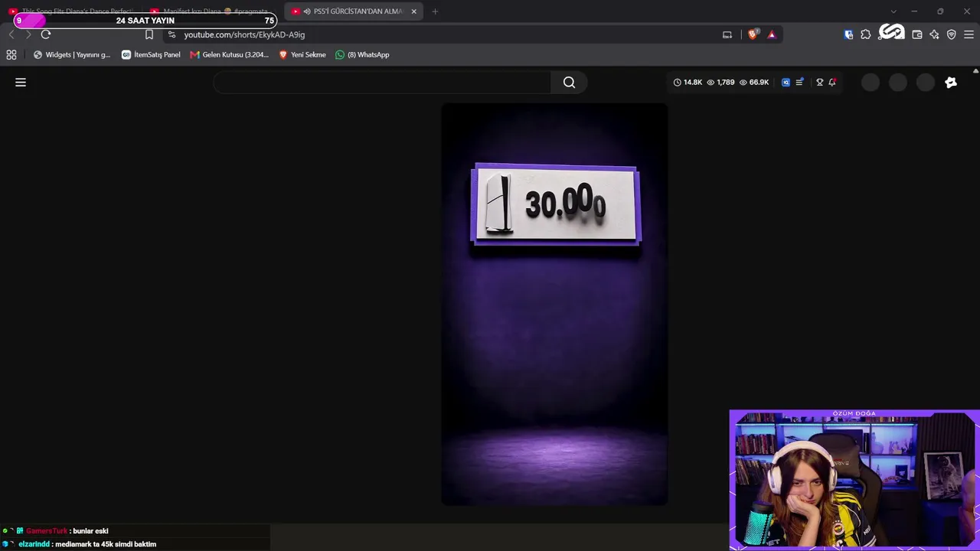The image size is (980, 551).
Task: Switch to the PS5'i Gürcistan'dan tab
Action: coord(353,11)
